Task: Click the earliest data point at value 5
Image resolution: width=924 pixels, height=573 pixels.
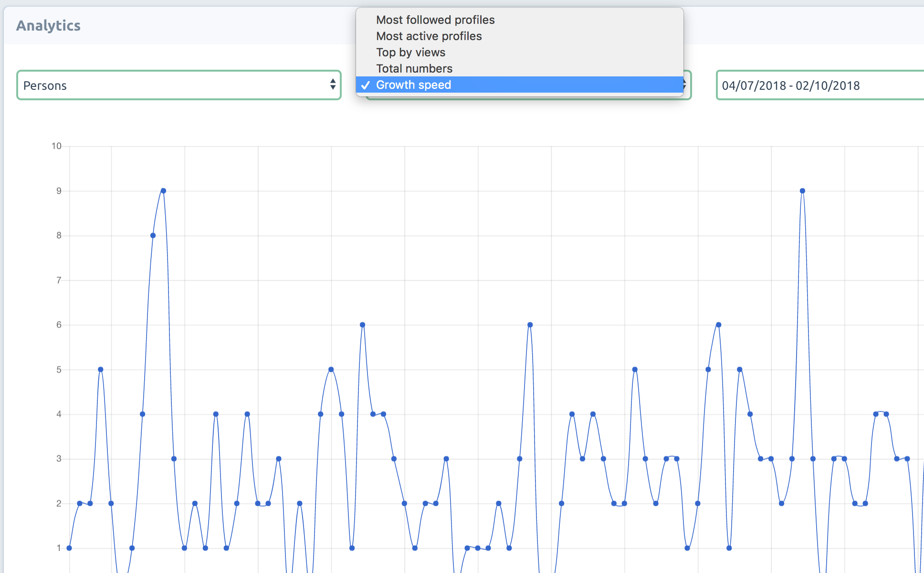Action: pyautogui.click(x=100, y=370)
